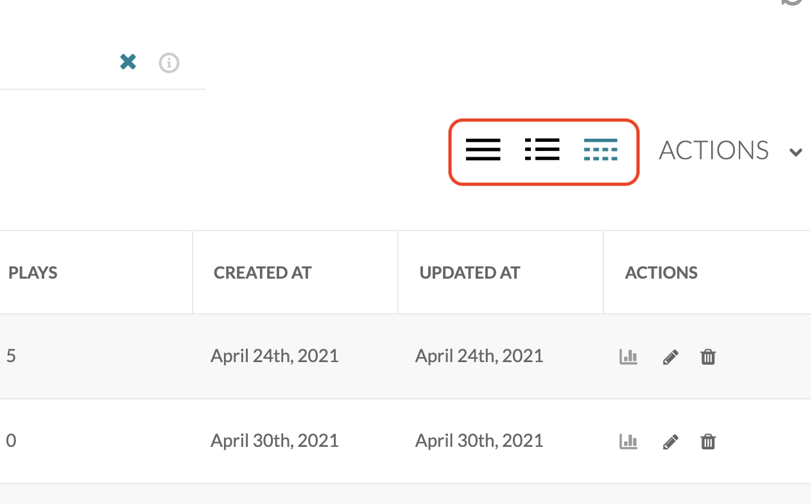
Task: Clear the filter with the X icon
Action: point(128,62)
